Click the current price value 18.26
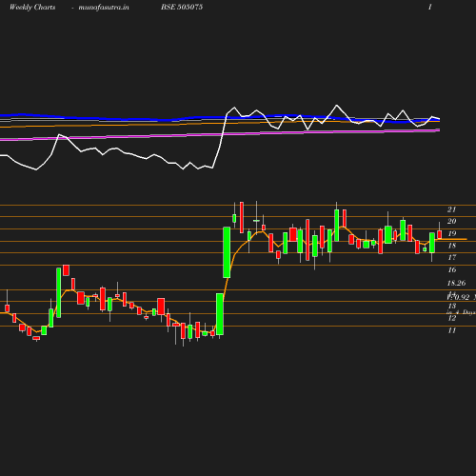The width and height of the screenshot is (476, 476). (456, 283)
